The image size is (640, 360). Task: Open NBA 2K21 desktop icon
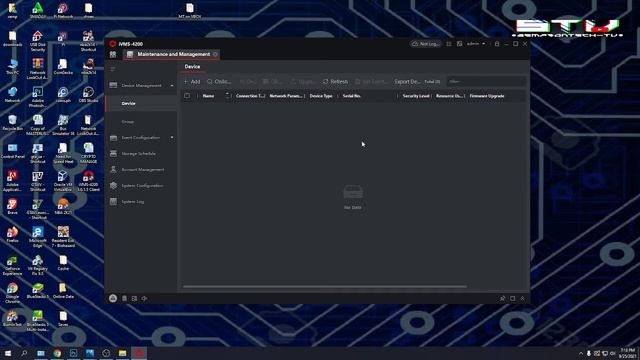63,207
